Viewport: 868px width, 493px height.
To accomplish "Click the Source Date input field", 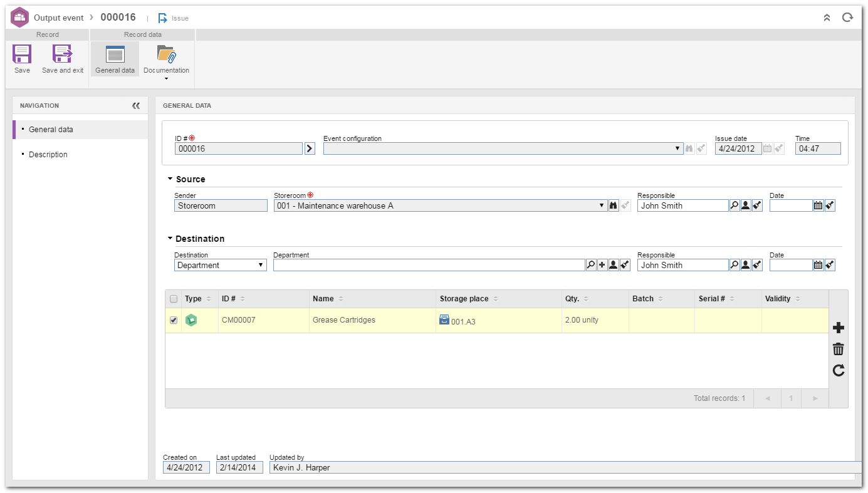I will [x=791, y=205].
